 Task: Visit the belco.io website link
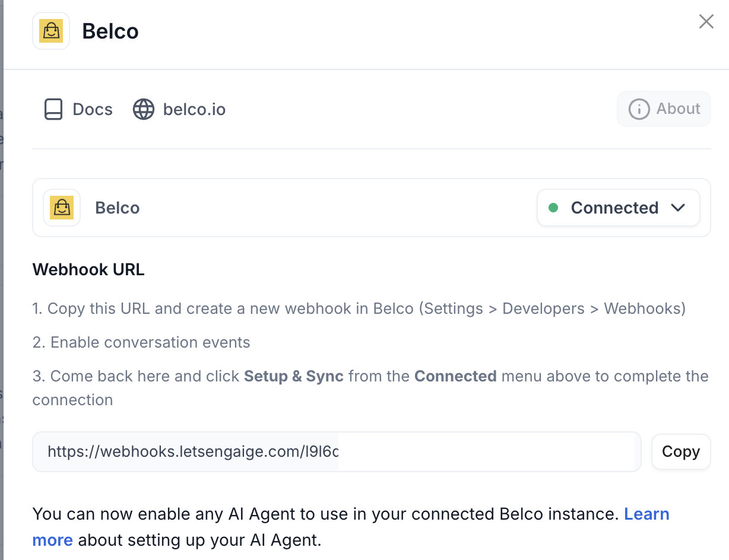179,109
